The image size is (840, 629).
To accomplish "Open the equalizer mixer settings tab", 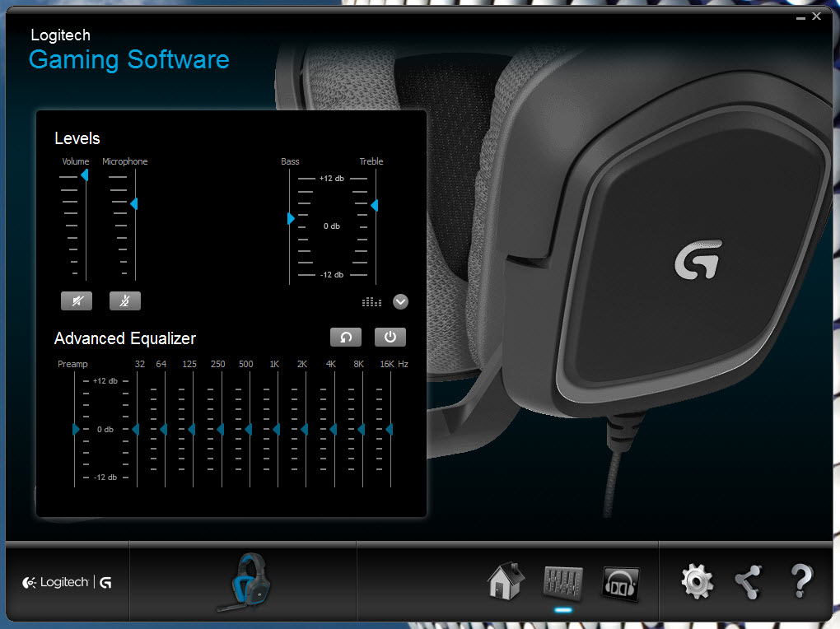I will pos(563,583).
